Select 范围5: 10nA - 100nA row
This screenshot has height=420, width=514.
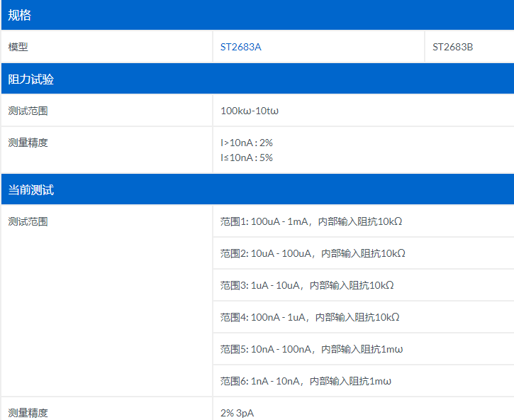(x=364, y=349)
